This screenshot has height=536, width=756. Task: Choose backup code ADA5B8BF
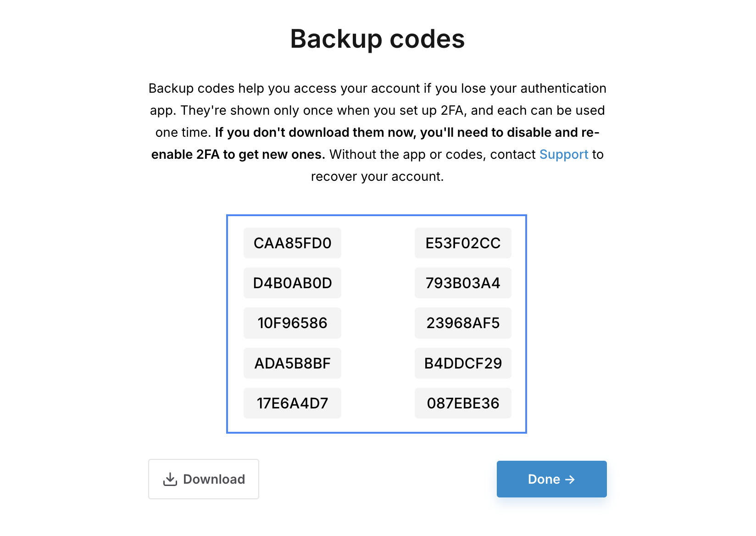(x=292, y=363)
